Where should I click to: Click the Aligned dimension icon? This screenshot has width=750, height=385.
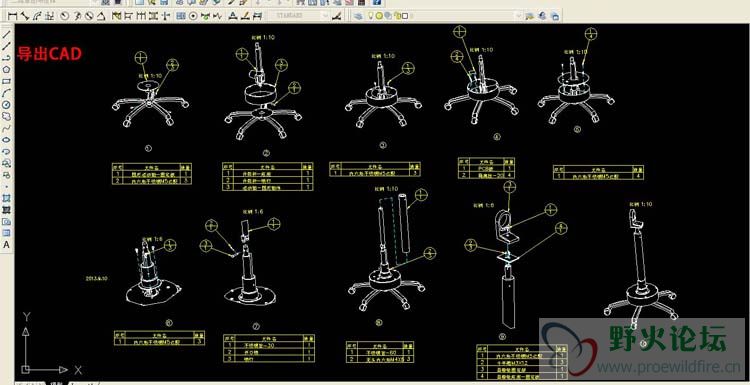tap(25, 16)
